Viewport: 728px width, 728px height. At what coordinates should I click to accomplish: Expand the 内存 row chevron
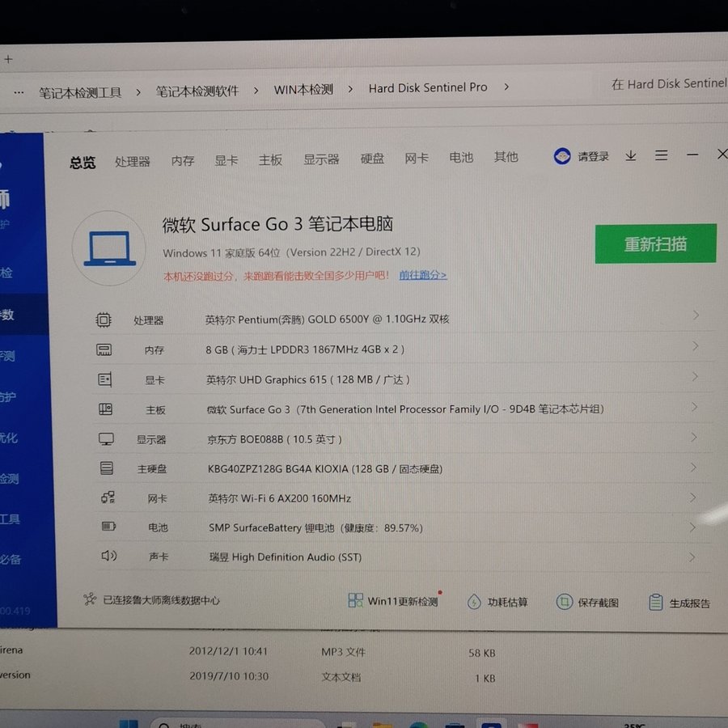click(x=696, y=346)
